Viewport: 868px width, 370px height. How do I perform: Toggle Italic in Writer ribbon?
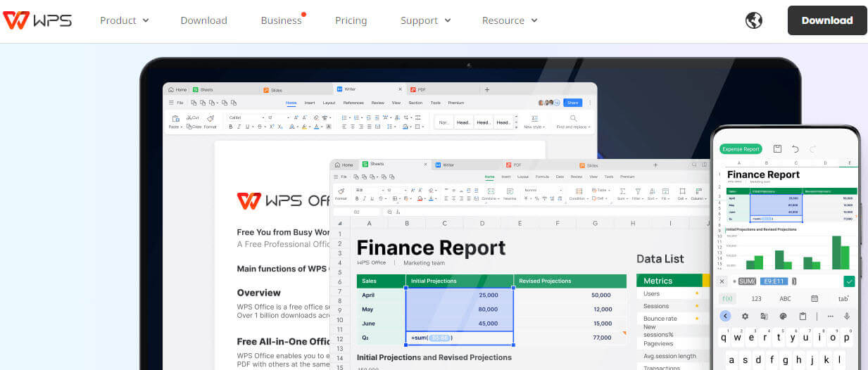[239, 127]
